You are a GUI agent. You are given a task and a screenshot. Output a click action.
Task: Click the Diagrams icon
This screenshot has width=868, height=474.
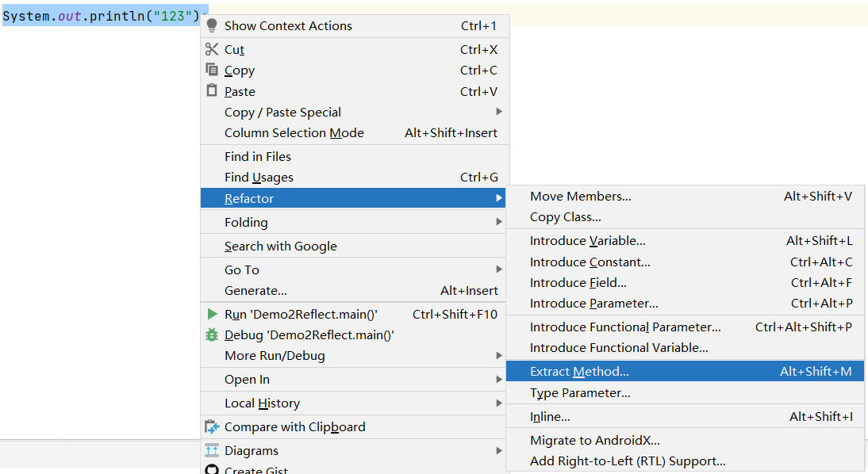pos(212,450)
